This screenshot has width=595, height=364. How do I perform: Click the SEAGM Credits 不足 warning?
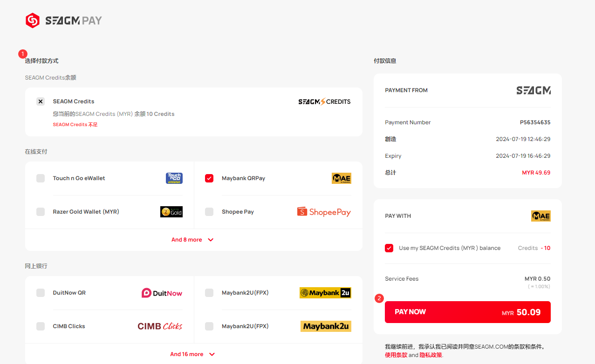75,125
